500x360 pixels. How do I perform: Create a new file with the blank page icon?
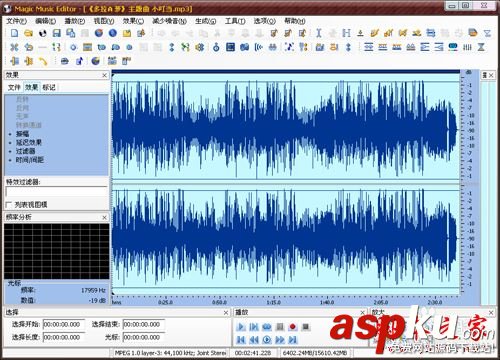tap(14, 33)
